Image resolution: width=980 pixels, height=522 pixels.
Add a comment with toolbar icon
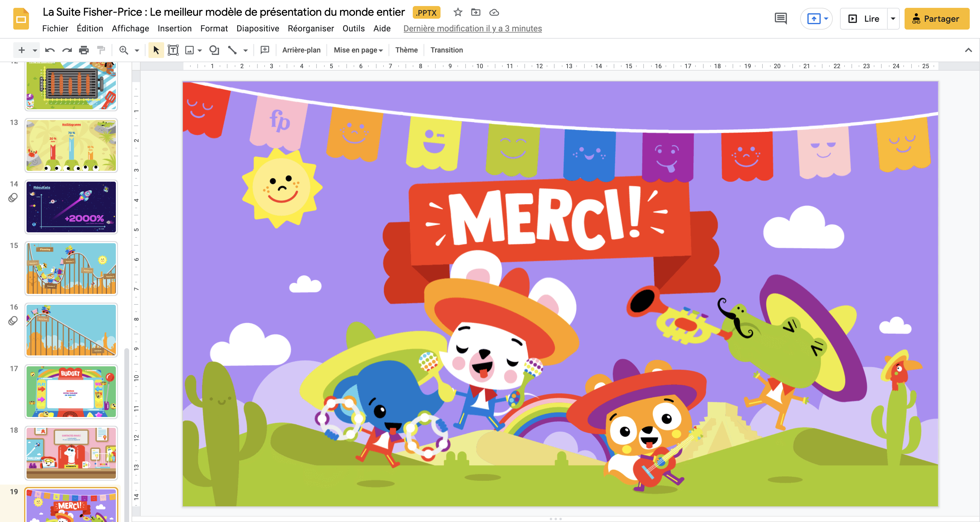[x=265, y=50]
